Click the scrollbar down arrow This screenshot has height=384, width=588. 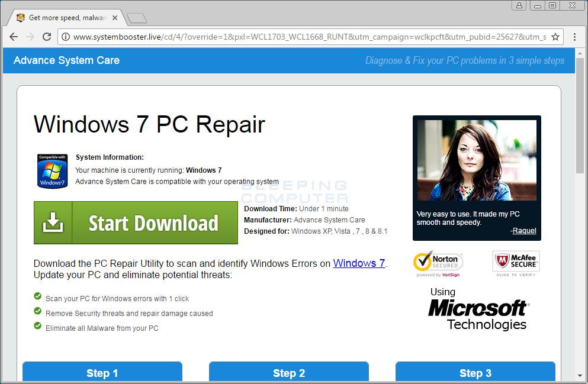tap(580, 376)
